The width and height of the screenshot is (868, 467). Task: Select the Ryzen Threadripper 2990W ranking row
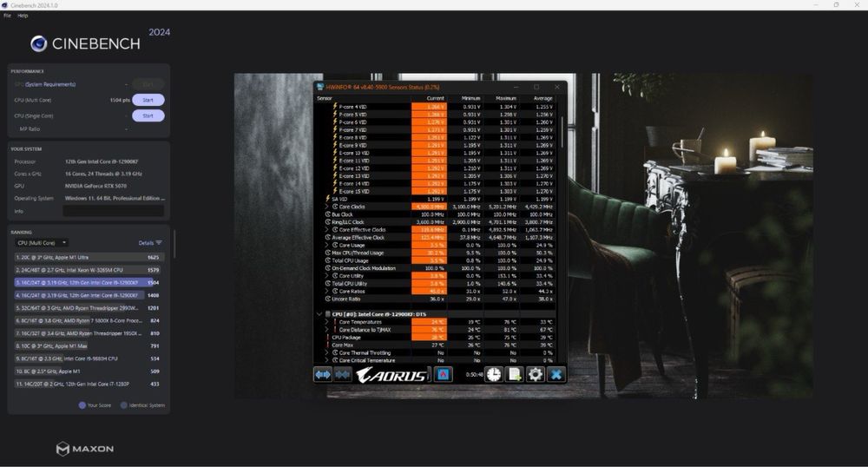click(88, 307)
